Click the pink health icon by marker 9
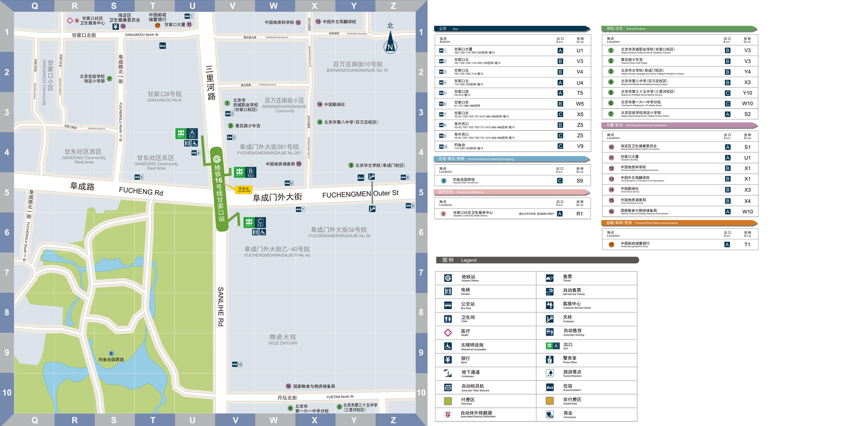Image resolution: width=868 pixels, height=426 pixels. coord(70,21)
